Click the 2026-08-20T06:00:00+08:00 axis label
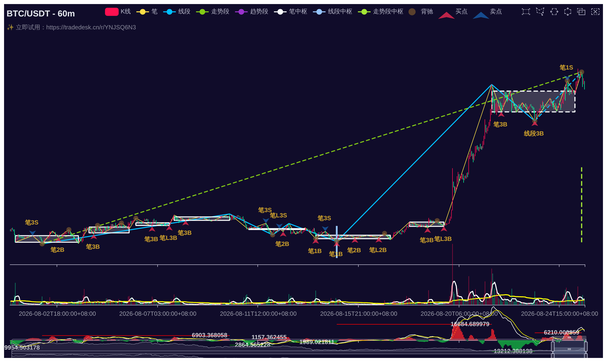The width and height of the screenshot is (607, 364). [x=459, y=314]
